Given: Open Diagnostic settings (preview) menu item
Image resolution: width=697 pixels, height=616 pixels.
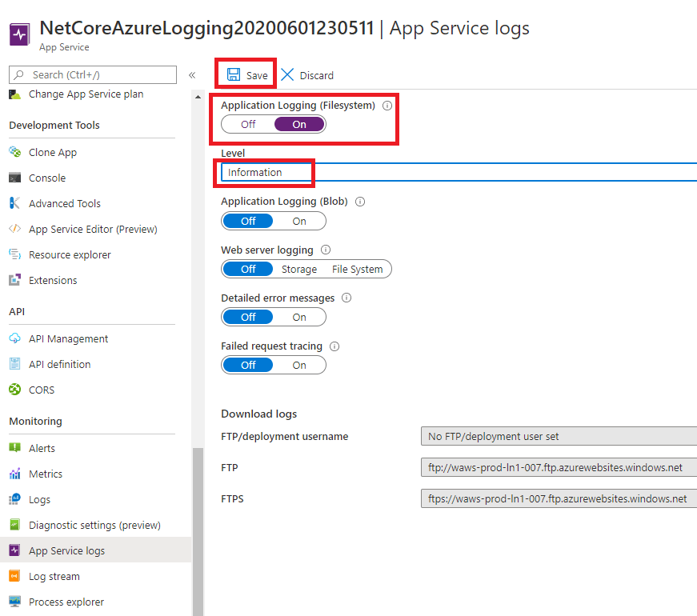Looking at the screenshot, I should (x=94, y=525).
